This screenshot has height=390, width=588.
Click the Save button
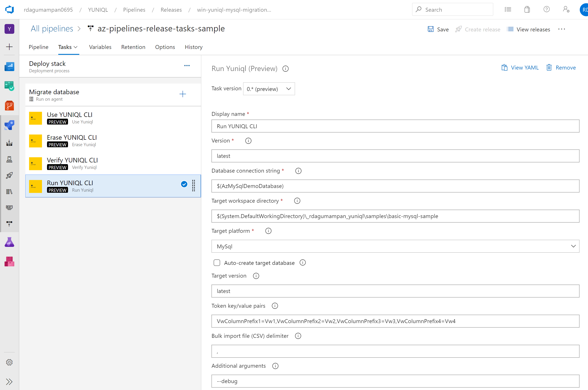(x=438, y=29)
